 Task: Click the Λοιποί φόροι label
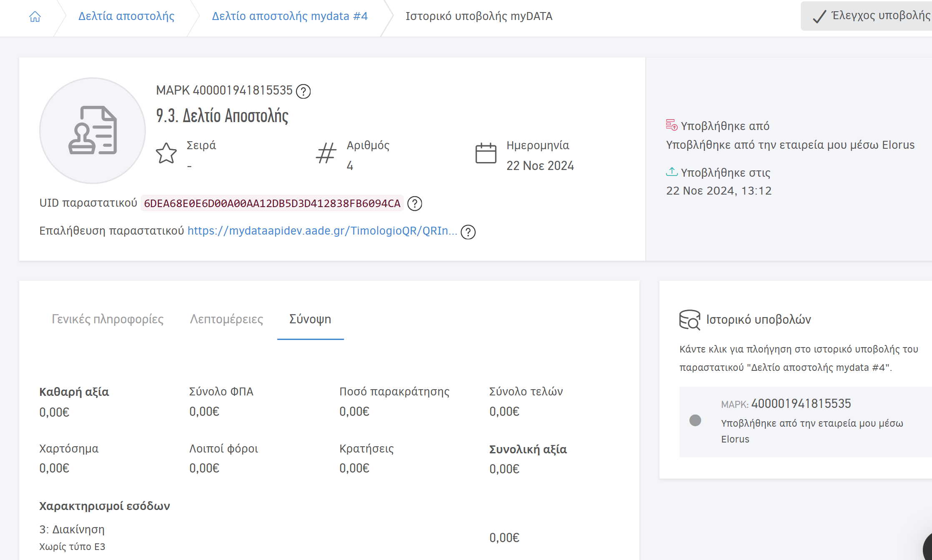224,449
